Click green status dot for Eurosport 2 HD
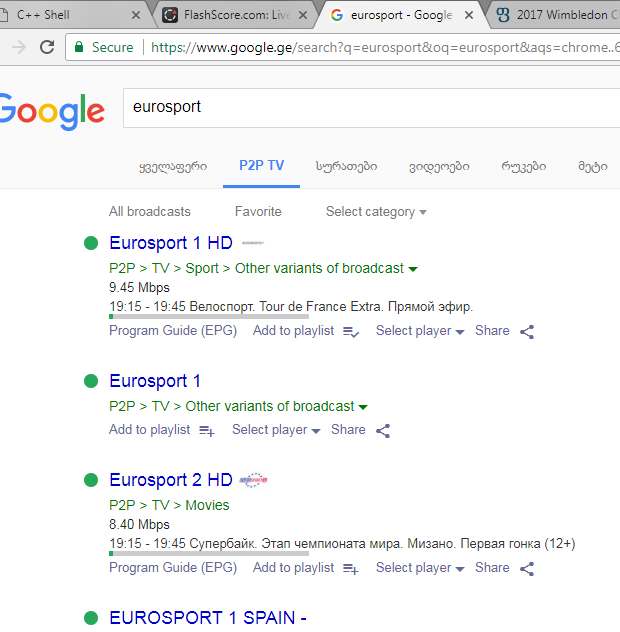 tap(91, 480)
